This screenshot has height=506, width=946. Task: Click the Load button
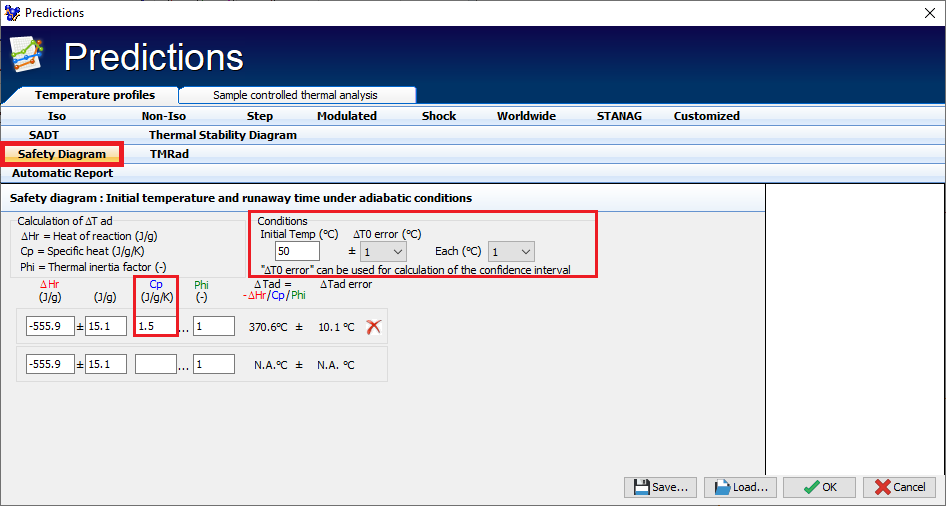pyautogui.click(x=740, y=487)
